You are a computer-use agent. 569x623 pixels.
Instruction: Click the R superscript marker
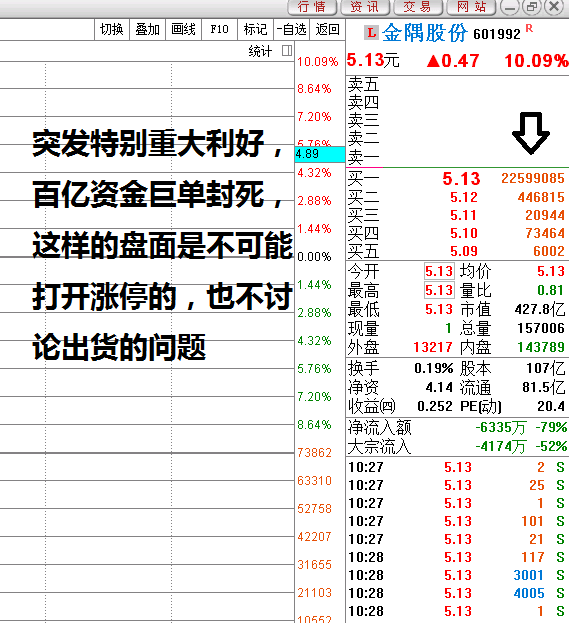point(529,28)
